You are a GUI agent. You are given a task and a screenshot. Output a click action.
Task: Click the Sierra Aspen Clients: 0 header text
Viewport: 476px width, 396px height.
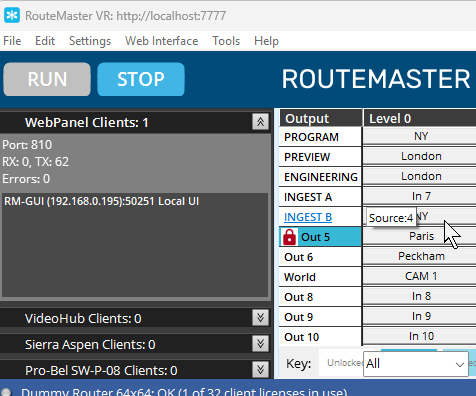90,344
